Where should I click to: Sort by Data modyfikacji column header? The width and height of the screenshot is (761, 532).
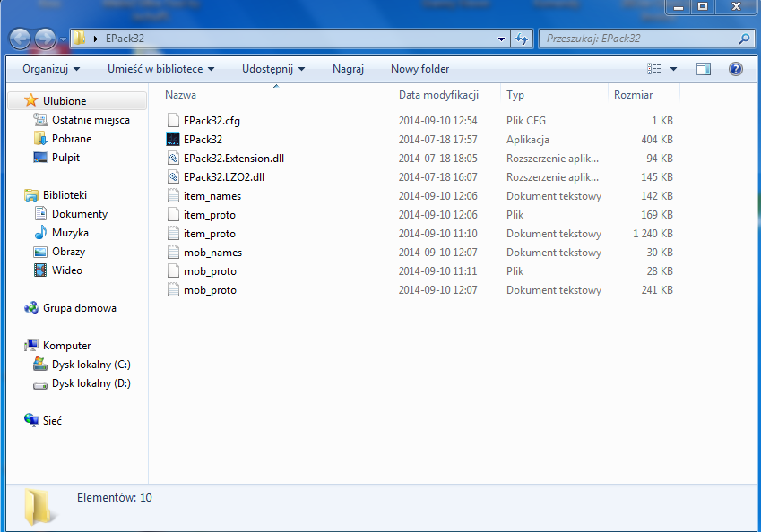click(x=438, y=95)
